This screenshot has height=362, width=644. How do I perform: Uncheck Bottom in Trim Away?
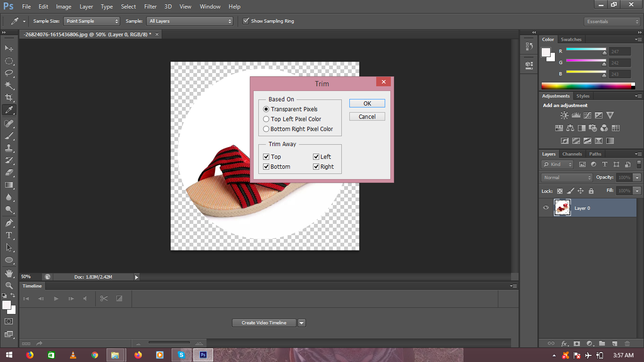pyautogui.click(x=266, y=166)
